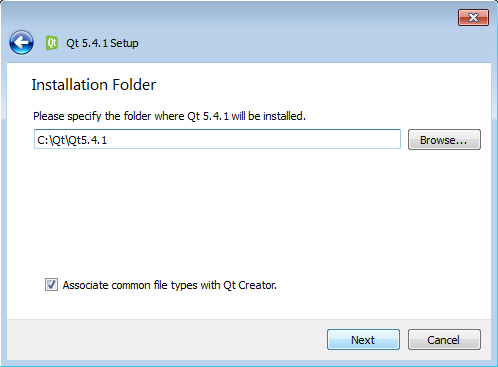Image resolution: width=498 pixels, height=367 pixels.
Task: Click the green Qt logo icon
Action: 52,43
